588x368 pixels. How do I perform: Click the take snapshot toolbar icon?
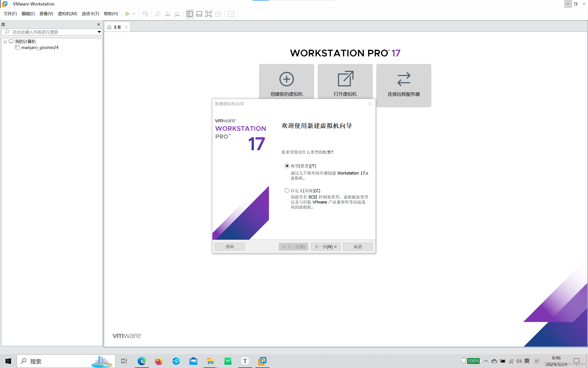click(158, 14)
